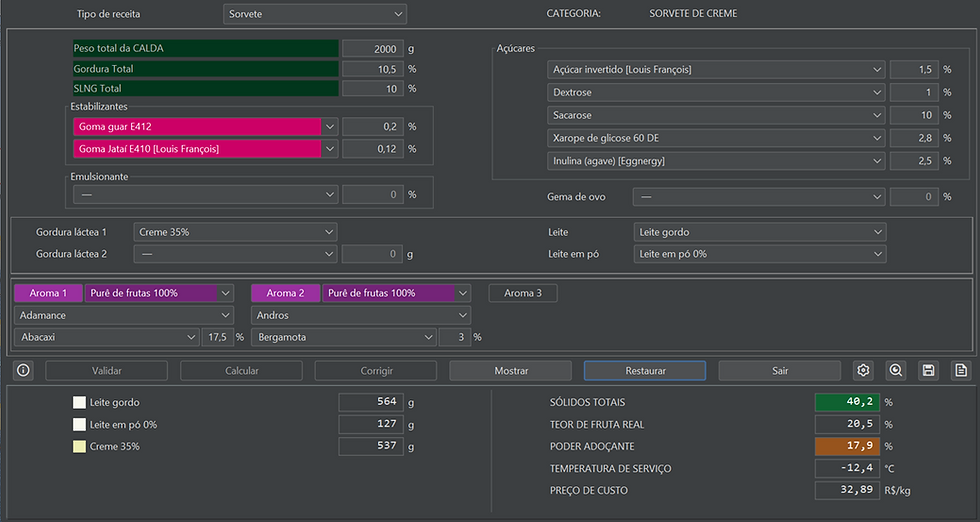Click the Mostrar button
The height and width of the screenshot is (522, 980).
pyautogui.click(x=511, y=371)
